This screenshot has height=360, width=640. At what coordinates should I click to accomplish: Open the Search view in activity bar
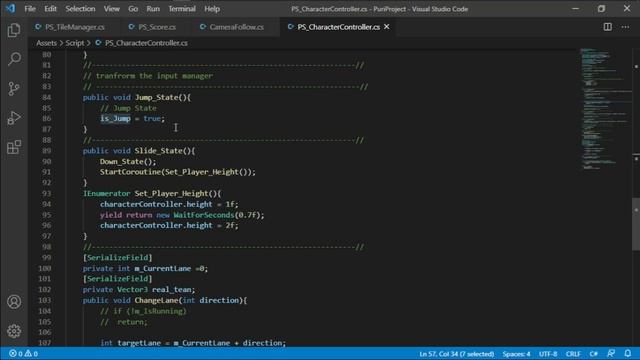coord(14,59)
